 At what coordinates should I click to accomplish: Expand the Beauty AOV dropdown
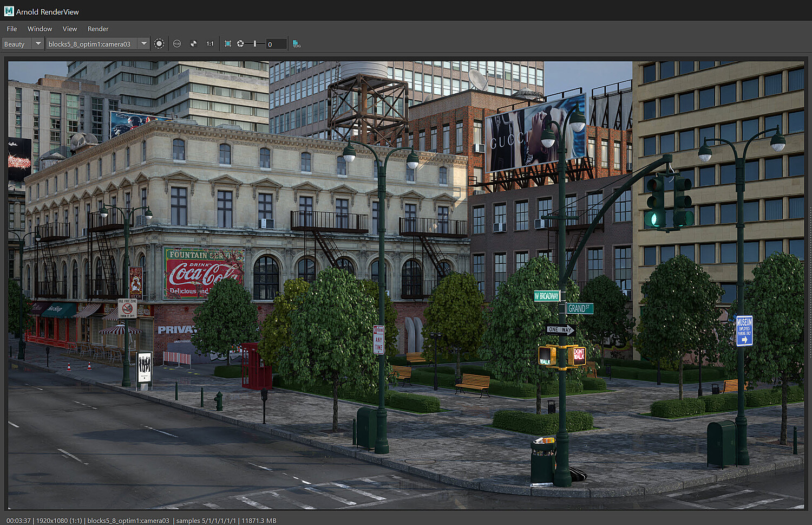(37, 44)
